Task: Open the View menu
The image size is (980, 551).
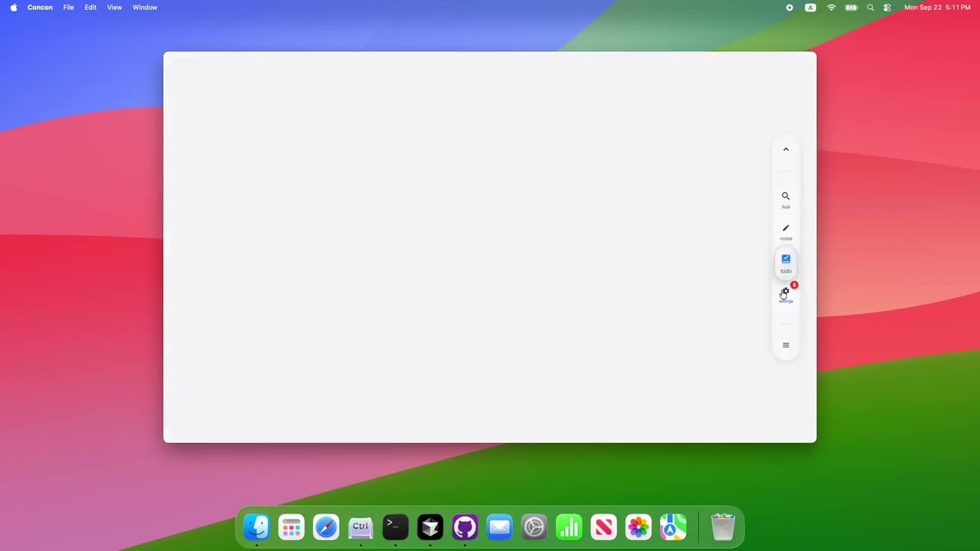Action: coord(114,8)
